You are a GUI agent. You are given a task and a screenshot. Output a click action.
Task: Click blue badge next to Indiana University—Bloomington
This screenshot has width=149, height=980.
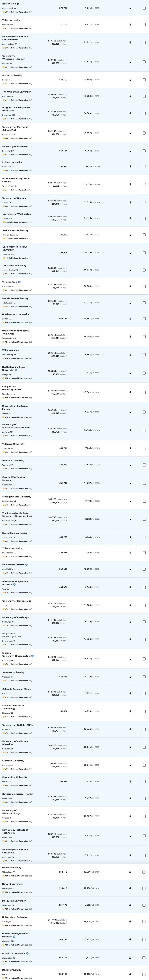(x=32, y=656)
